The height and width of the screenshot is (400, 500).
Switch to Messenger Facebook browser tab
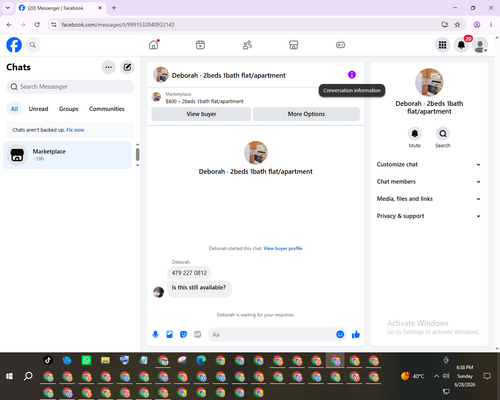click(x=61, y=8)
